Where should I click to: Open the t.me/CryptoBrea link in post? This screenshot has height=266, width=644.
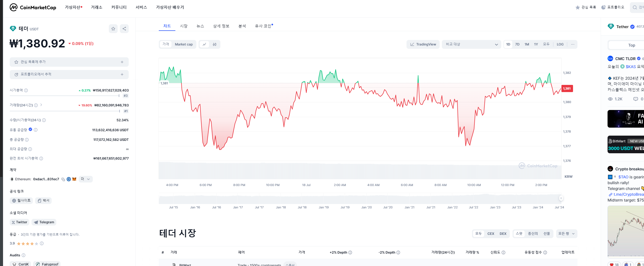[x=626, y=194]
